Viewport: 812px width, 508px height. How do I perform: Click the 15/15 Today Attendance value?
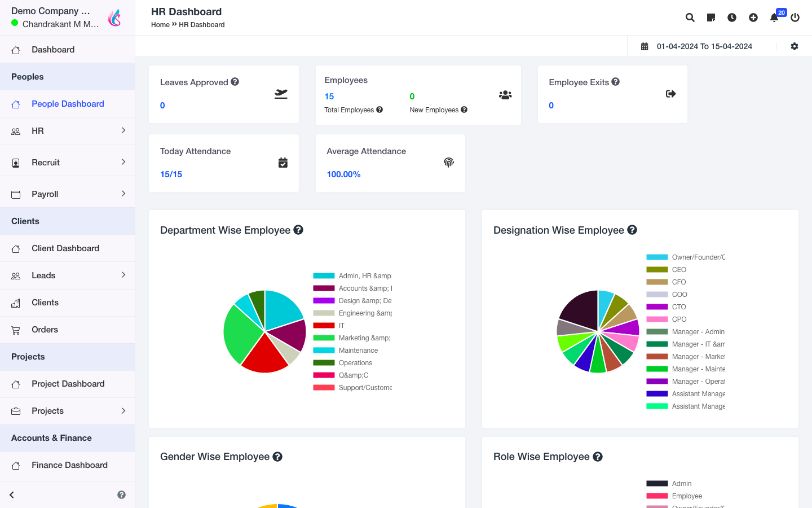tap(171, 174)
